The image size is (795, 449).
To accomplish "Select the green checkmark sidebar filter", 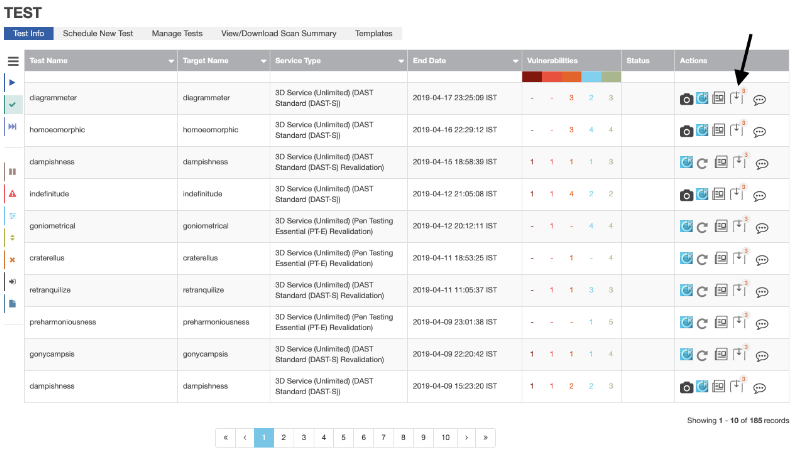I will 13,104.
